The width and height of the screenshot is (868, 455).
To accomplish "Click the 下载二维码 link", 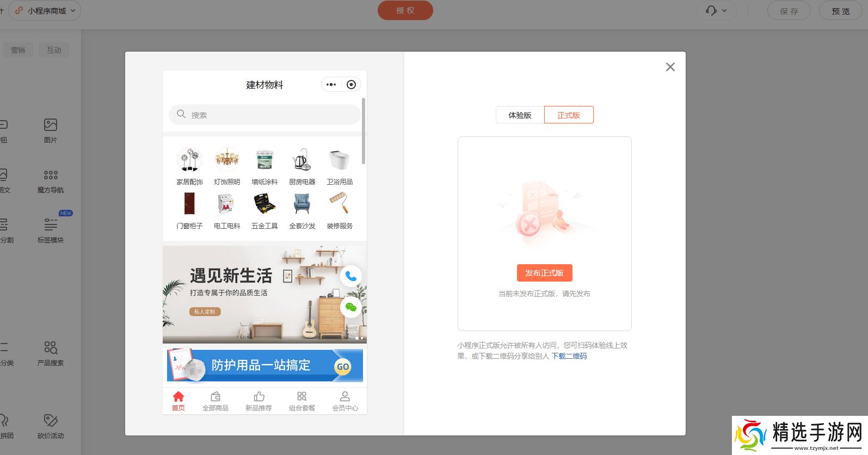I will (x=569, y=356).
